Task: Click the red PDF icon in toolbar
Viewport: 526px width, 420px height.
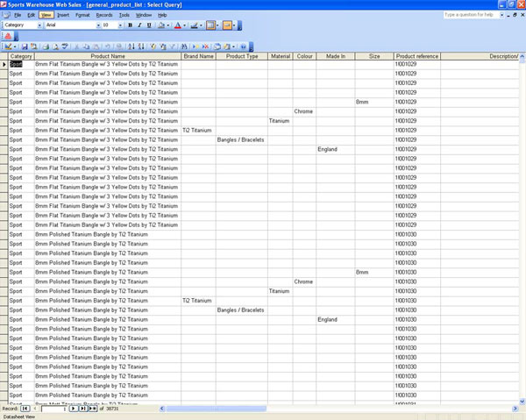Action: tap(8, 35)
